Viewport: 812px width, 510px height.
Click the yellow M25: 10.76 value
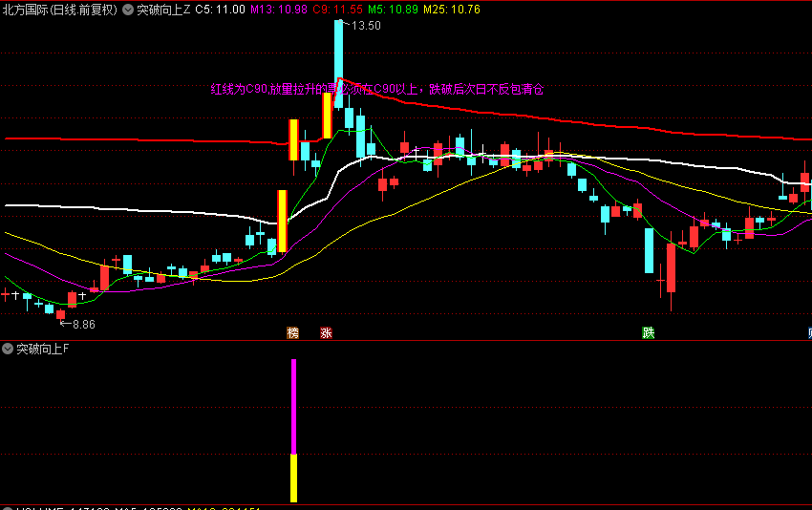tap(452, 10)
